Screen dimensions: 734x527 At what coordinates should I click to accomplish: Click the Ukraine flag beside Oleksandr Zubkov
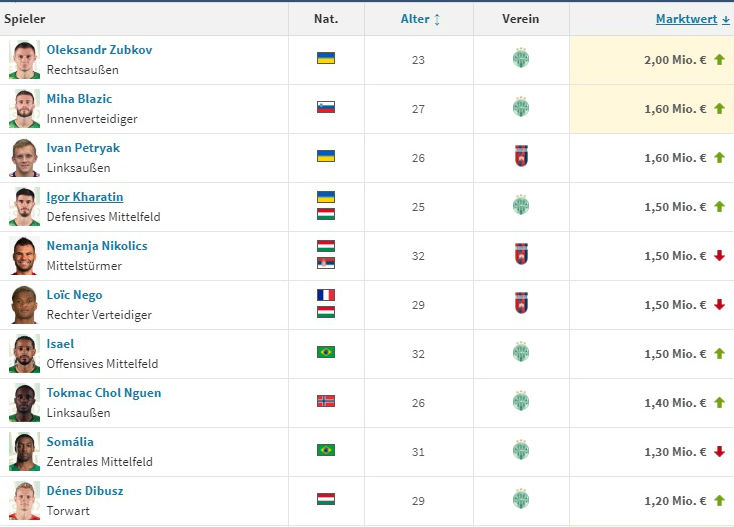pyautogui.click(x=326, y=59)
